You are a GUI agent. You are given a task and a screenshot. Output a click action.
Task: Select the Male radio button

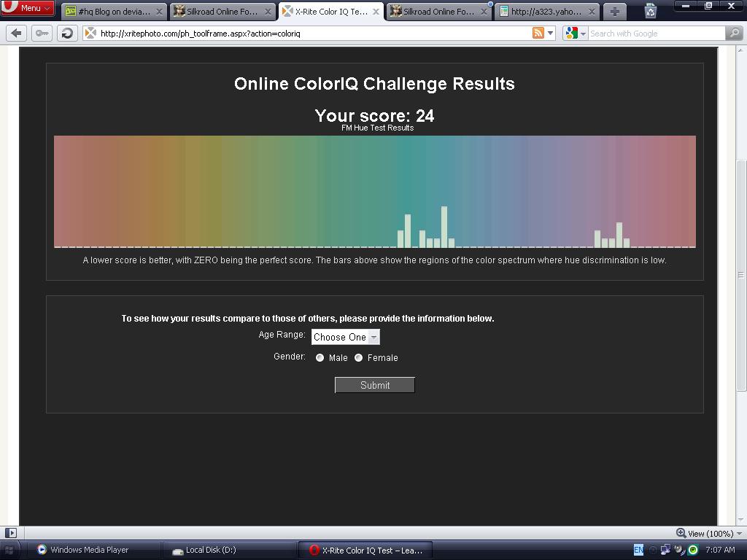[x=320, y=358]
